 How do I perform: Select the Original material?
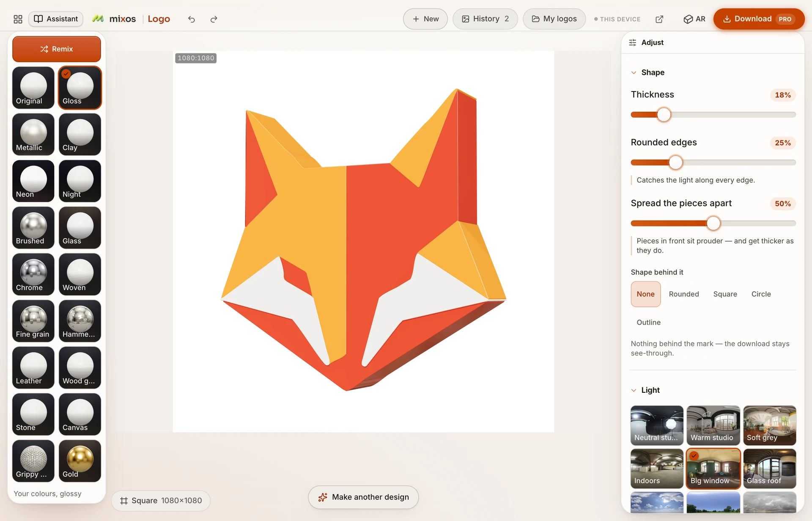(x=33, y=88)
